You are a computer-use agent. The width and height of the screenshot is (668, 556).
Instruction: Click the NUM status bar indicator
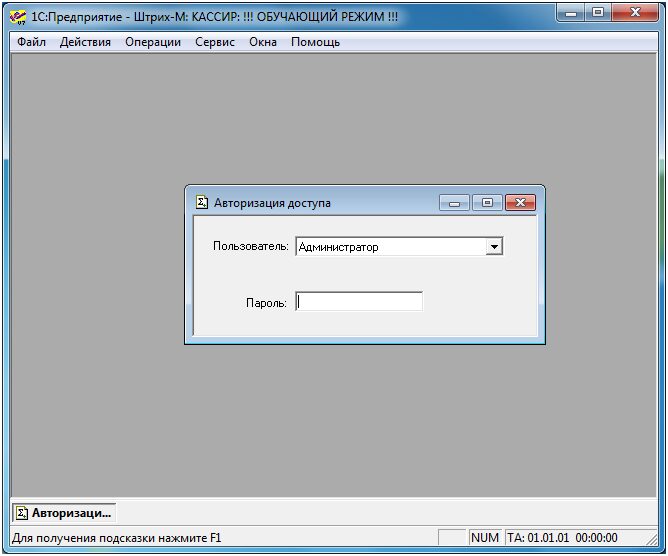click(485, 538)
